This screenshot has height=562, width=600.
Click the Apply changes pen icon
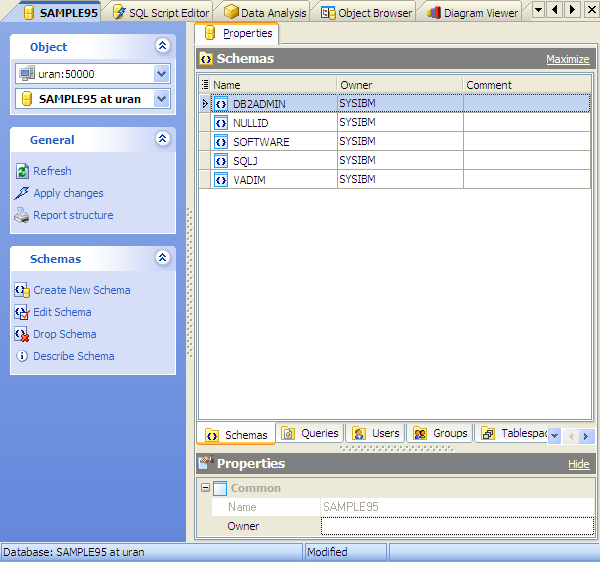point(22,193)
